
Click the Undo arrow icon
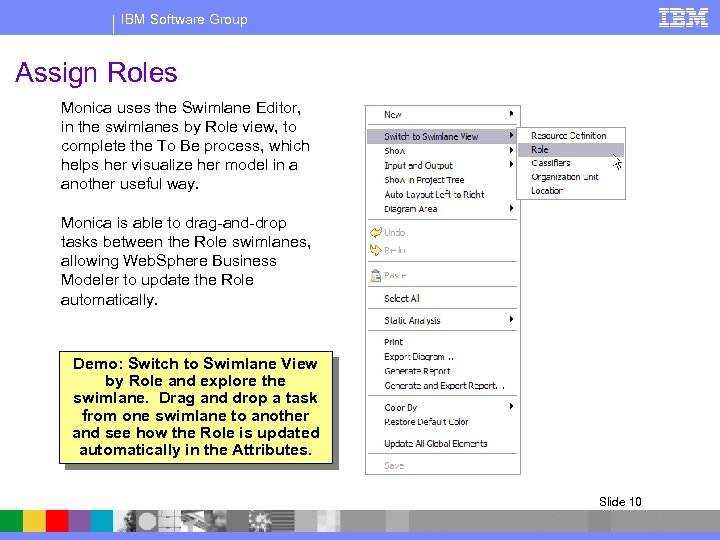(376, 232)
